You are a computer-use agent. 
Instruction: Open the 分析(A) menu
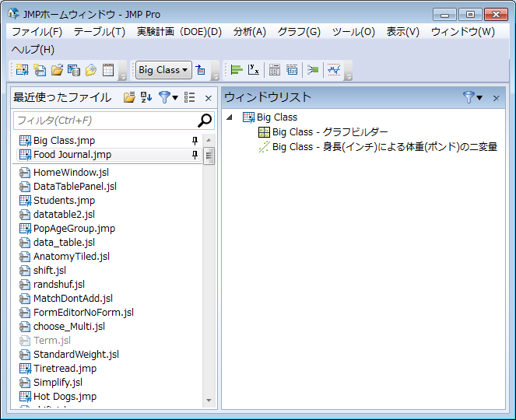pos(249,32)
